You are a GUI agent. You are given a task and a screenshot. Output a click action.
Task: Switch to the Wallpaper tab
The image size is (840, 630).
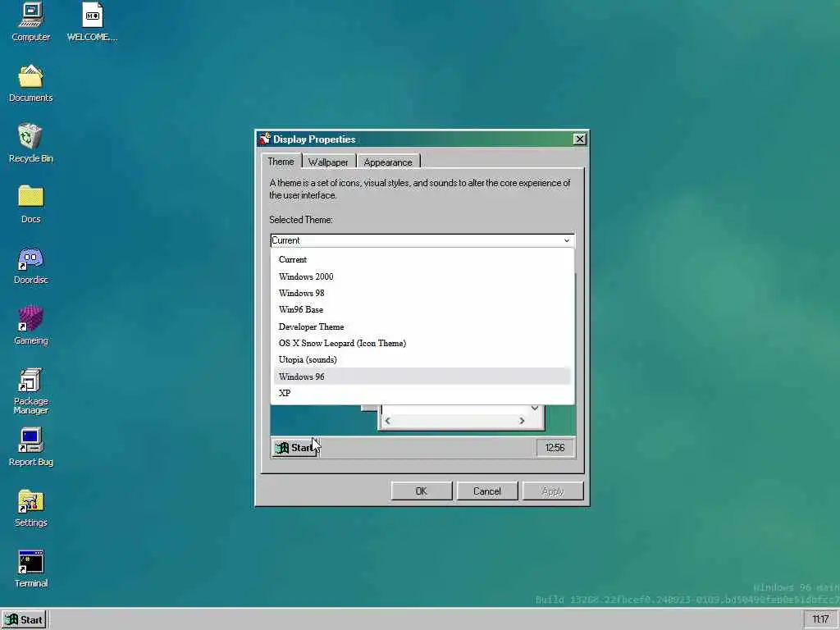click(x=328, y=162)
